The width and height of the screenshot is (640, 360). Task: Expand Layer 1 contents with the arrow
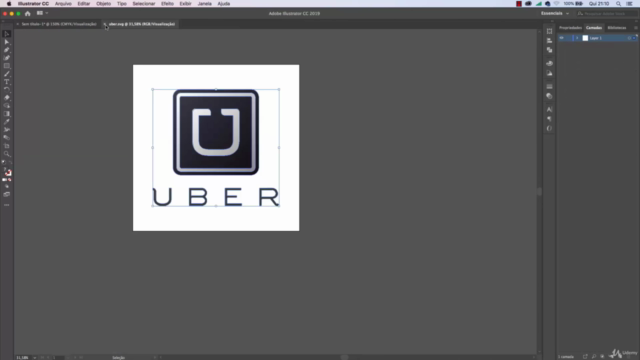coord(577,38)
